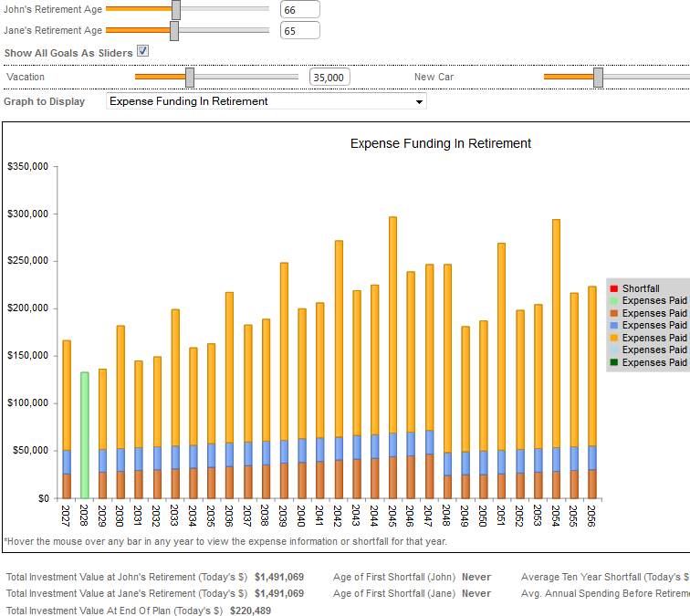Click the orange bar for year 2036

coord(229,368)
